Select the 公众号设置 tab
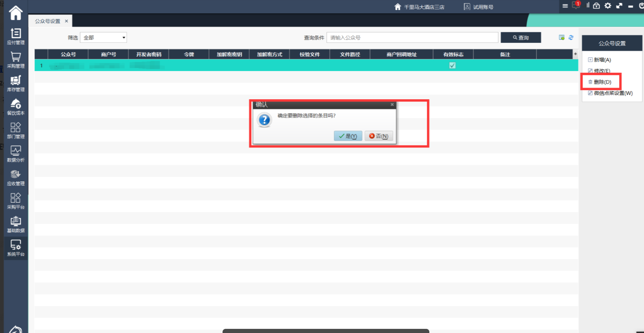The image size is (644, 333). point(47,21)
